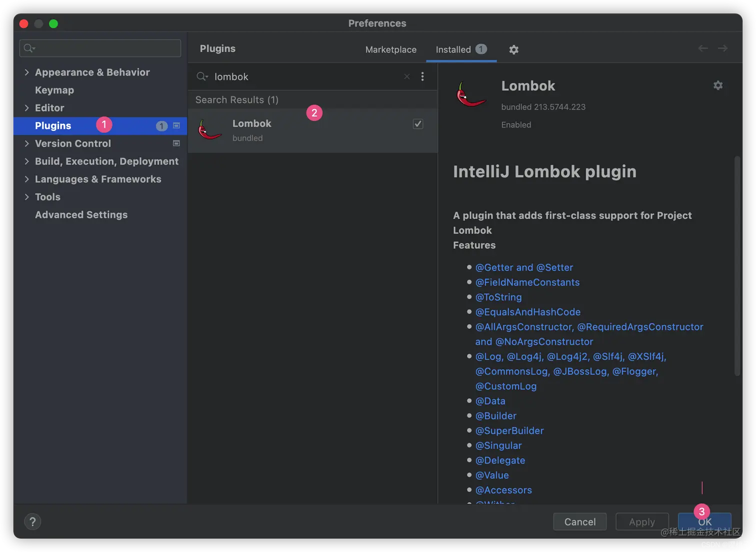Expand the Tools section
This screenshot has width=756, height=552.
[x=26, y=197]
